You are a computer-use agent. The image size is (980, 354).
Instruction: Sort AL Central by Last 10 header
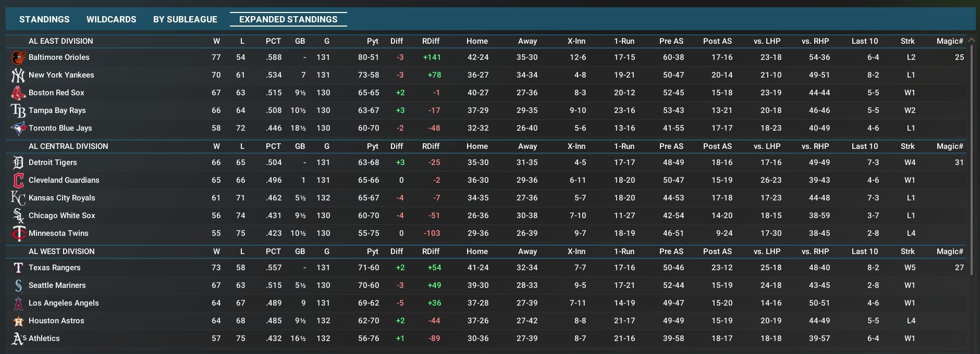[x=864, y=146]
